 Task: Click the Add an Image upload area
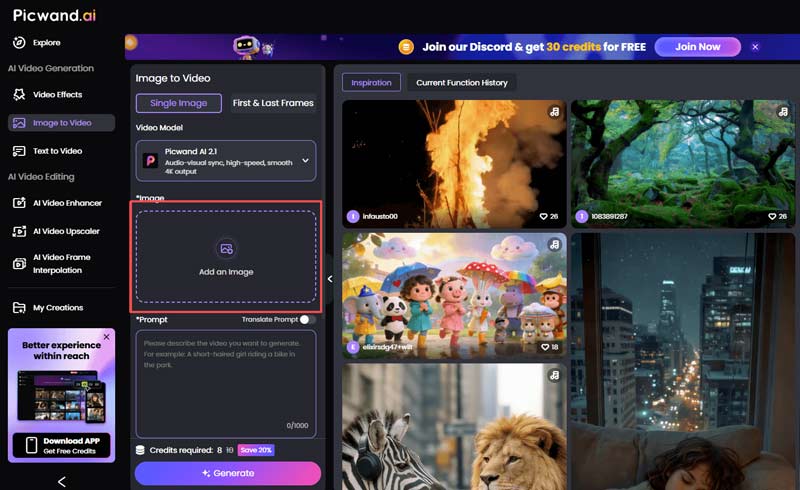(226, 254)
